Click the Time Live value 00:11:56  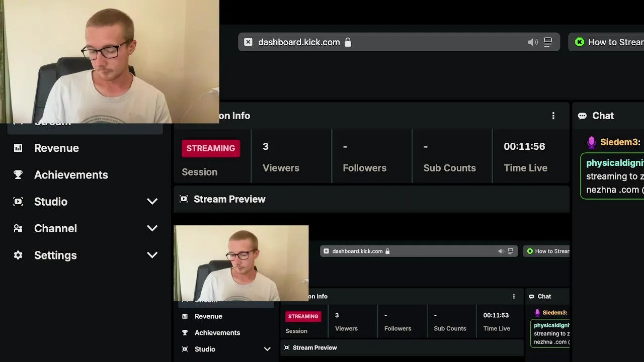point(524,146)
